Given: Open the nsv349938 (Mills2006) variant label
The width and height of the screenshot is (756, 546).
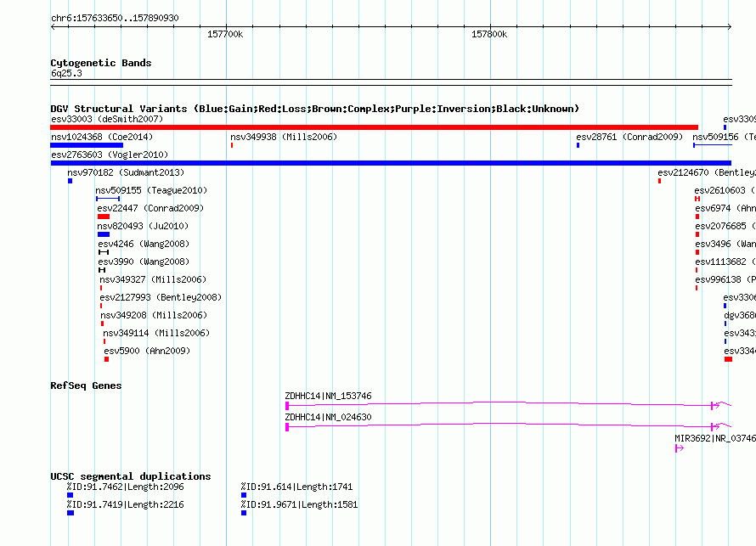Looking at the screenshot, I should (284, 137).
